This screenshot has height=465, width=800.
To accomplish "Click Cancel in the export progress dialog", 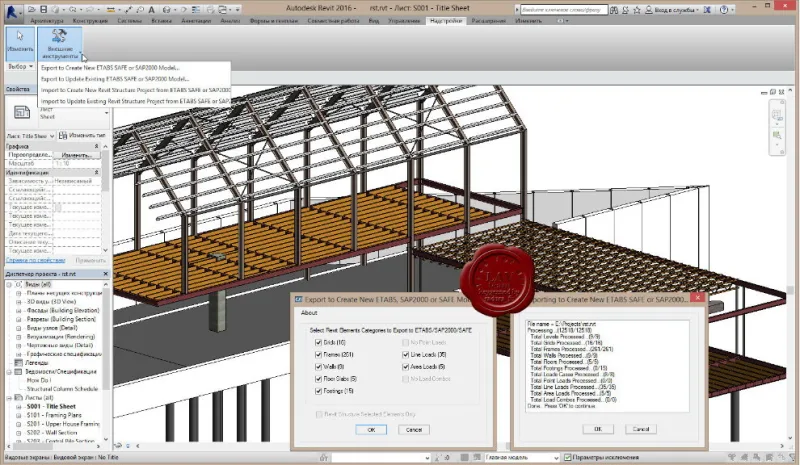I will 641,429.
